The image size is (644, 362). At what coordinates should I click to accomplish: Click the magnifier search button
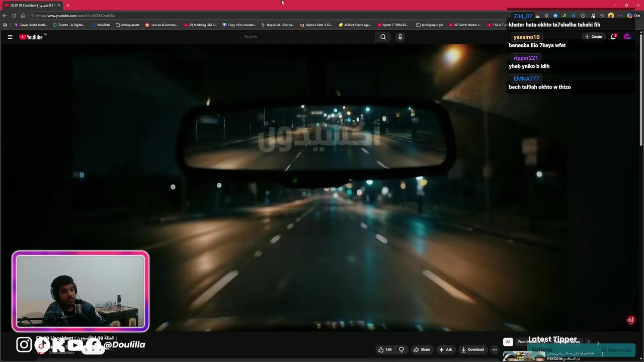click(383, 37)
